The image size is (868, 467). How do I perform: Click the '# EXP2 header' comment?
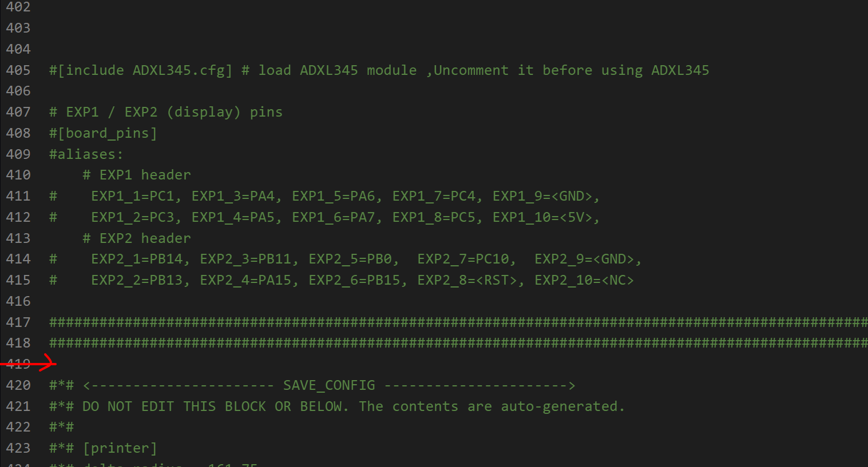click(137, 238)
